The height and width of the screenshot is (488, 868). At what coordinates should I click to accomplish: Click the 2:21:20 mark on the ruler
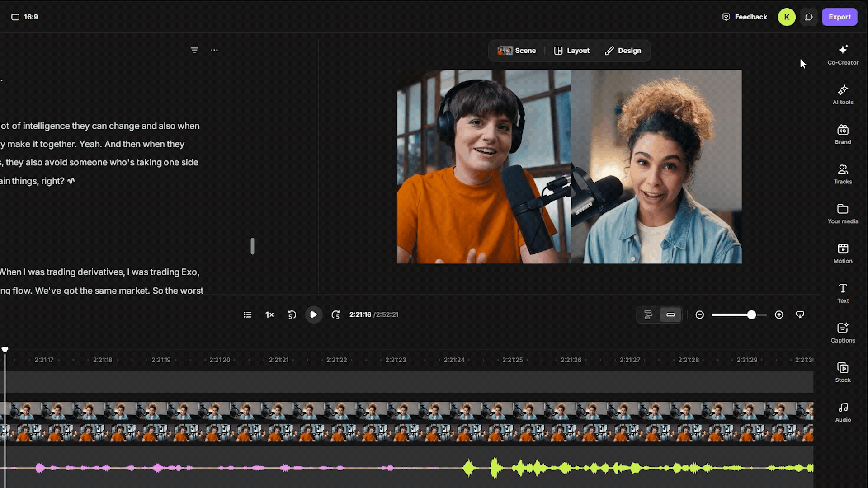pyautogui.click(x=220, y=360)
